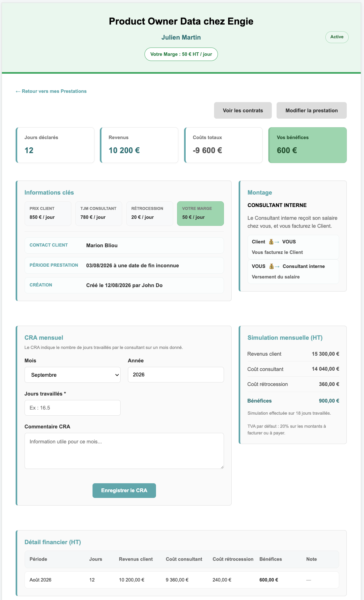Click the 9 360,00 € coût consultant cell
The width and height of the screenshot is (364, 600).
[x=177, y=580]
